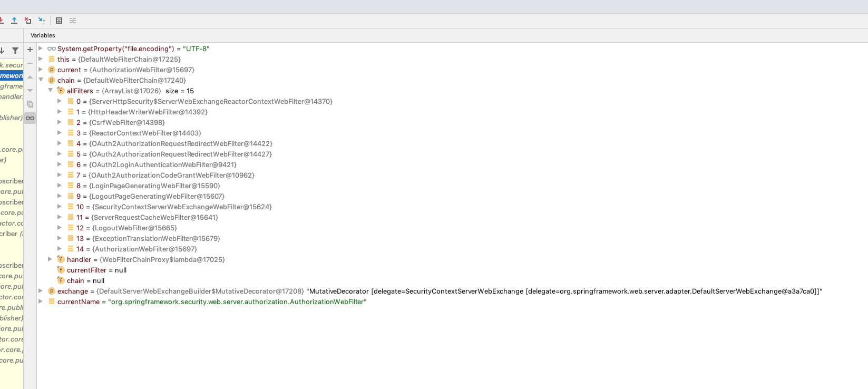868x389 pixels.
Task: Click the Move Watch Down arrow
Action: click(30, 91)
